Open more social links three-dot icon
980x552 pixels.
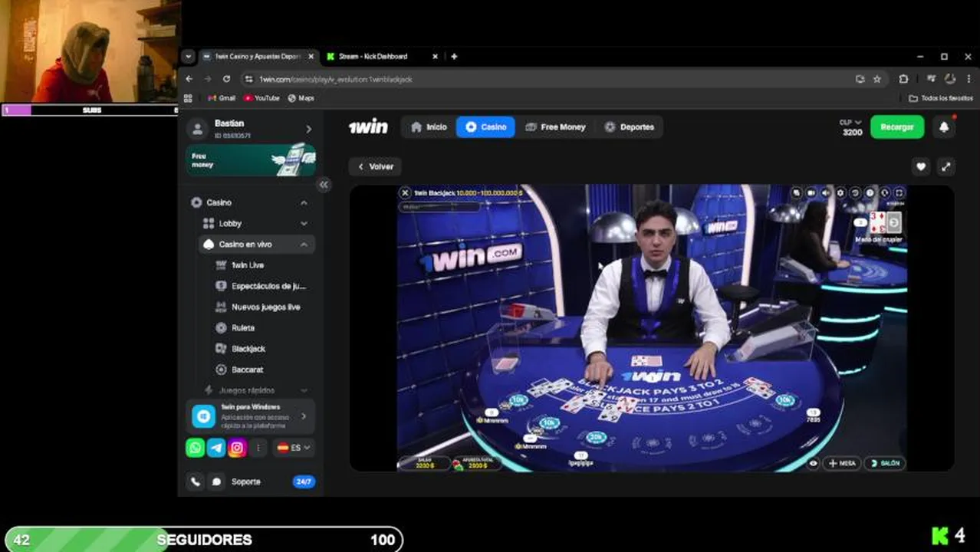[258, 448]
